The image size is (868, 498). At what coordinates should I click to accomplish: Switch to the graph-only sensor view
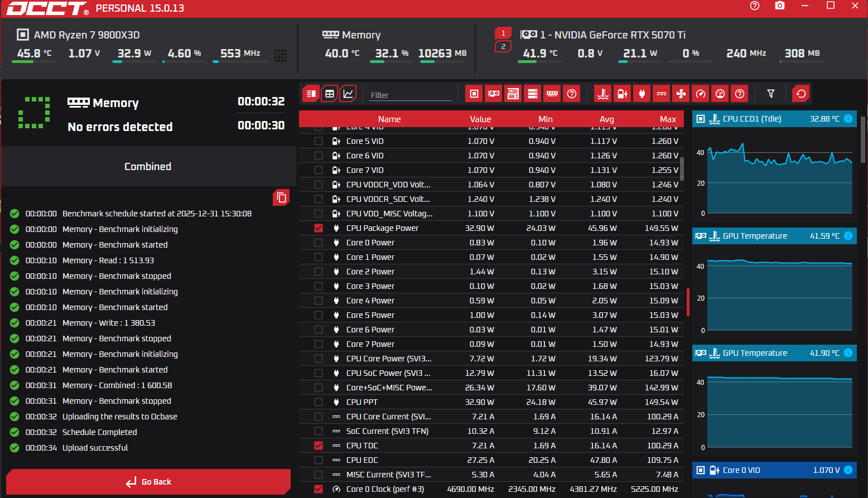point(348,94)
